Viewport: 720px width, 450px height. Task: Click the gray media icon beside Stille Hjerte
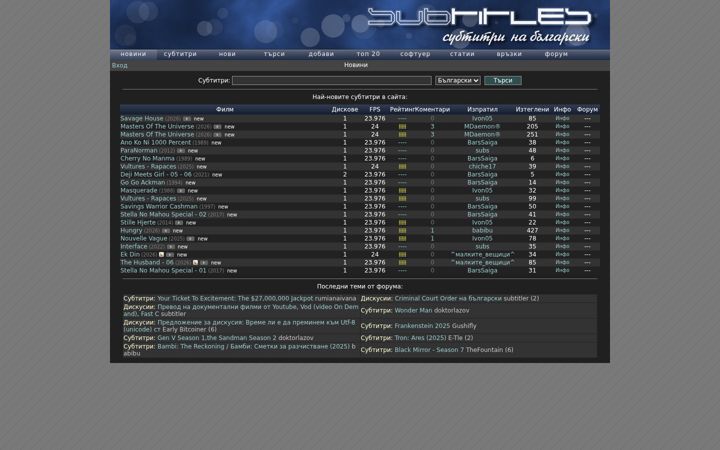(179, 223)
